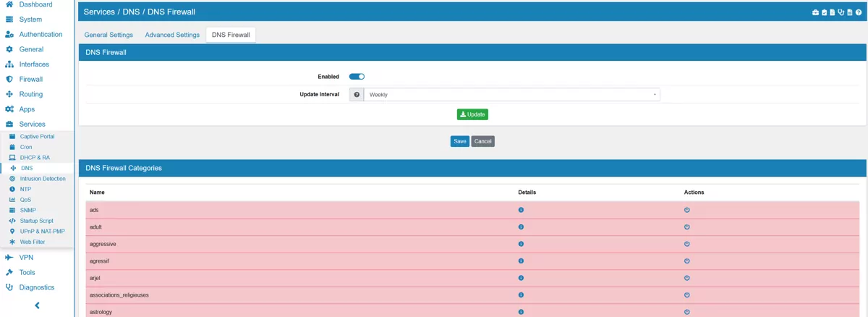Click the Actions column header
868x317 pixels.
coord(694,193)
